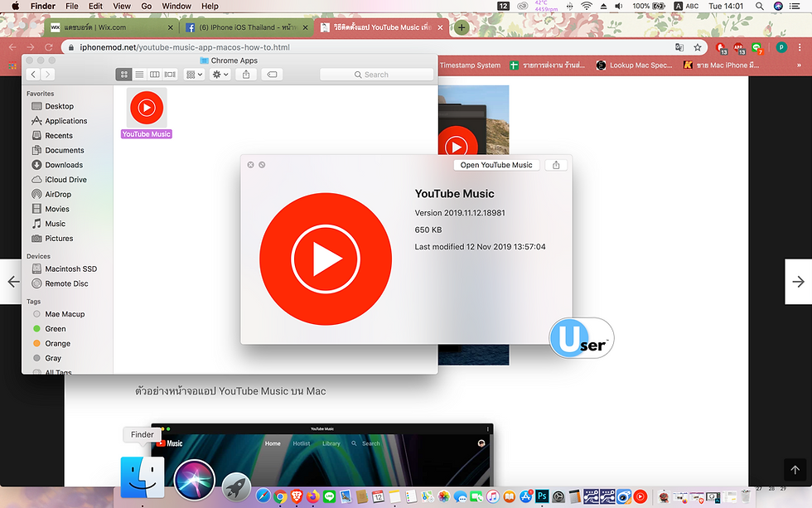Select the Gray tag in sidebar
The height and width of the screenshot is (508, 812).
(x=53, y=358)
